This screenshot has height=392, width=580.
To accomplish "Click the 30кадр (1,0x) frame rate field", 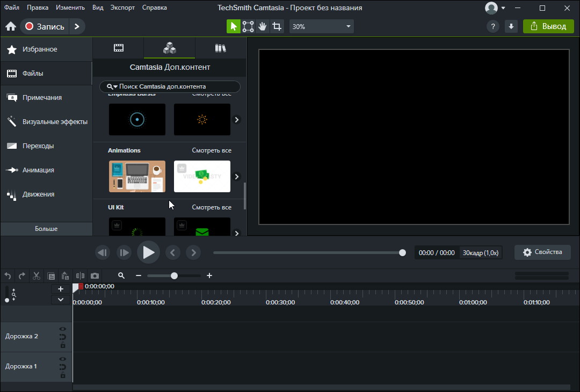I will click(x=481, y=252).
